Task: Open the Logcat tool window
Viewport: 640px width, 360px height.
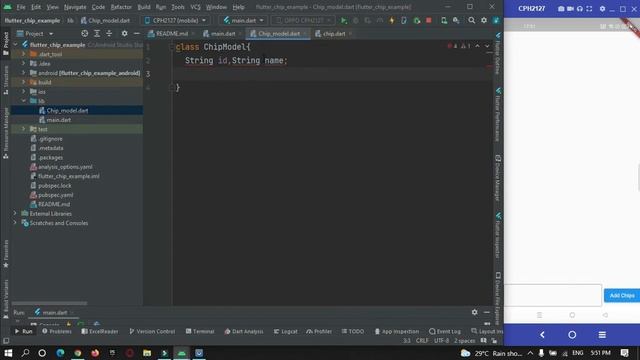Action: (x=286, y=331)
